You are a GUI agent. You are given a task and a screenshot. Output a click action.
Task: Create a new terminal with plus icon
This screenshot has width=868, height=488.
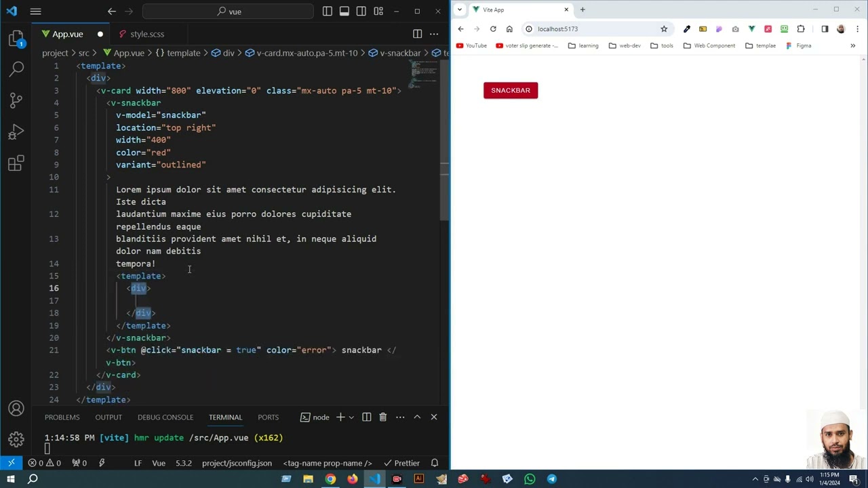point(340,418)
